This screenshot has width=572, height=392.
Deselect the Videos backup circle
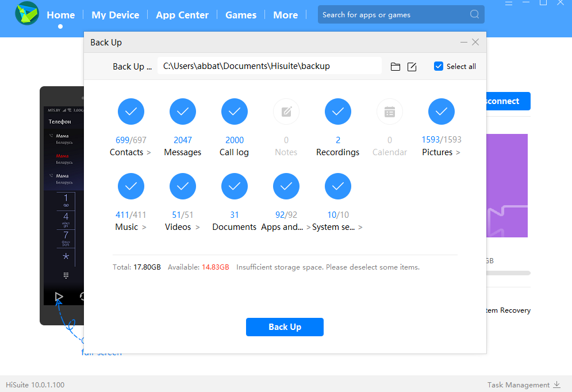click(183, 186)
